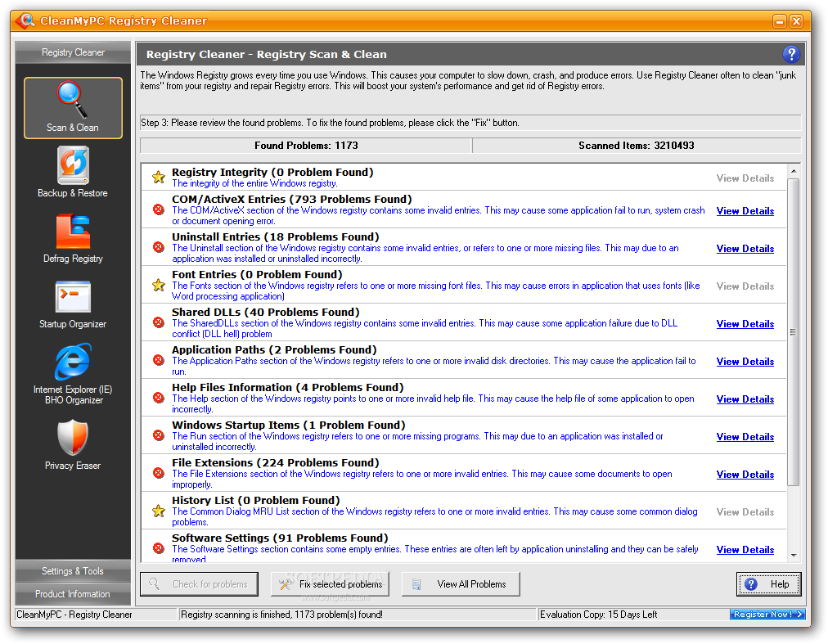Click the error icon beside File Extensions

159,473
